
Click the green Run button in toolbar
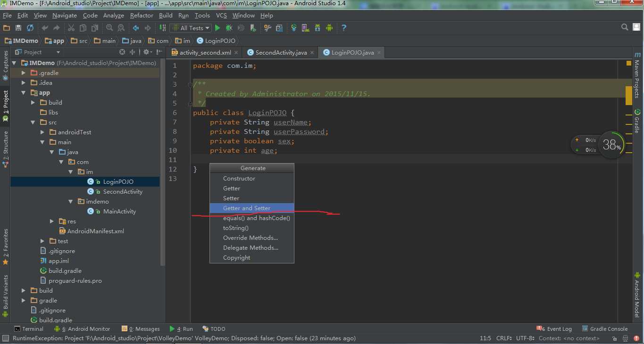tap(217, 28)
